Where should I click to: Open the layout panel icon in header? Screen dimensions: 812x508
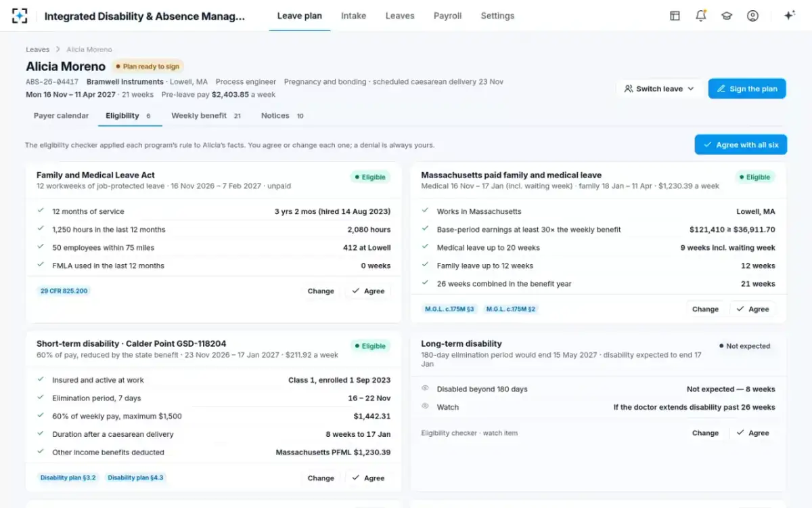675,16
